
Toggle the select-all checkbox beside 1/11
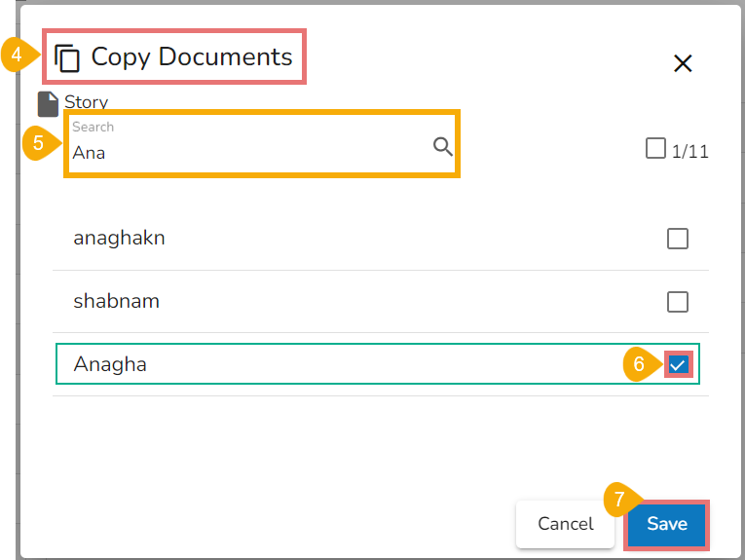click(655, 148)
